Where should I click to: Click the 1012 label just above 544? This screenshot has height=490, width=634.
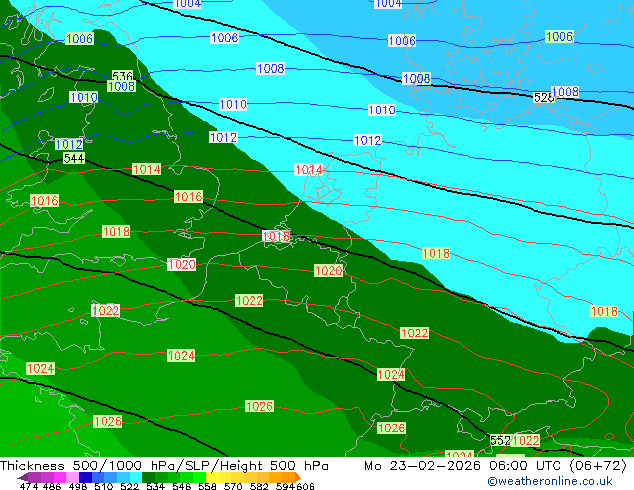(x=69, y=144)
